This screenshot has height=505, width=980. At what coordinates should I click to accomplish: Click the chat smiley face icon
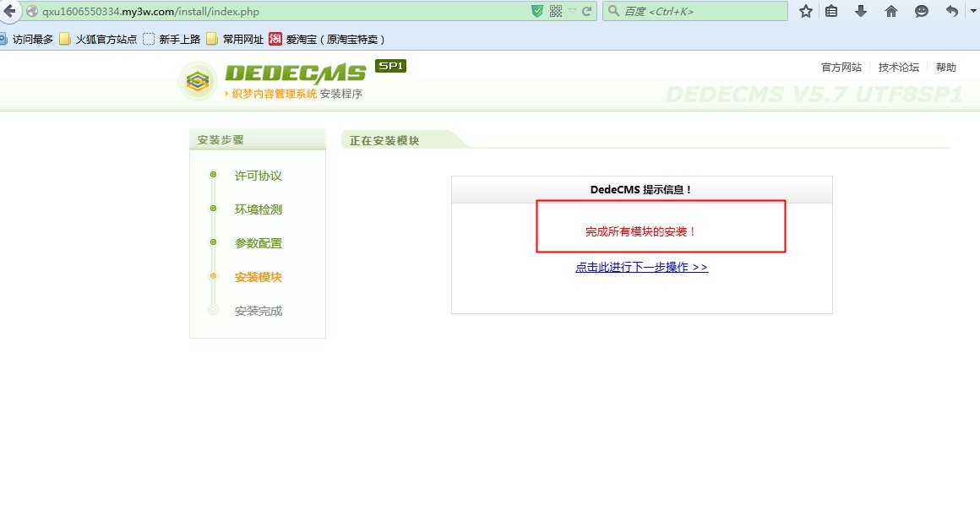(922, 11)
